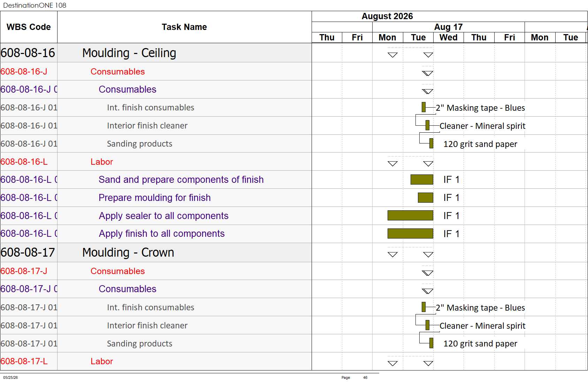The width and height of the screenshot is (588, 382).
Task: Click the August 2026 month header
Action: tap(387, 16)
